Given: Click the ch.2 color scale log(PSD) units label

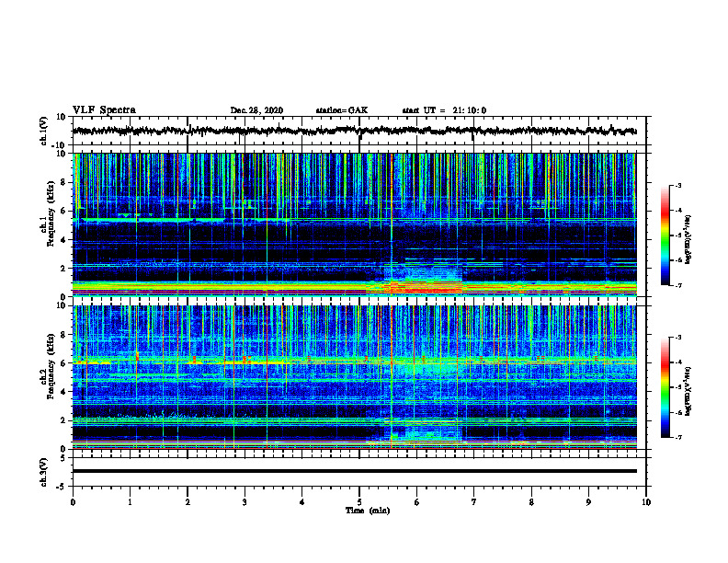Looking at the screenshot, I should [x=688, y=391].
